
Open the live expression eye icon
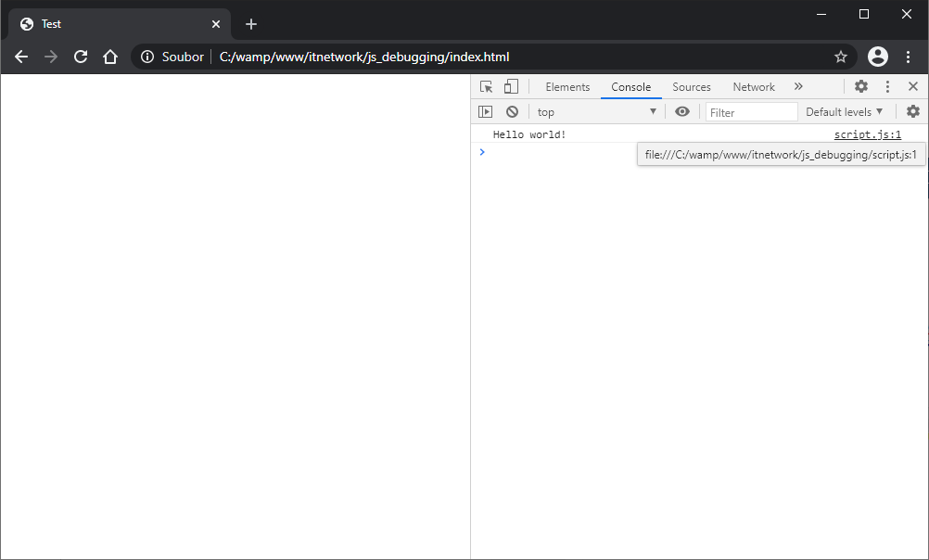(682, 111)
